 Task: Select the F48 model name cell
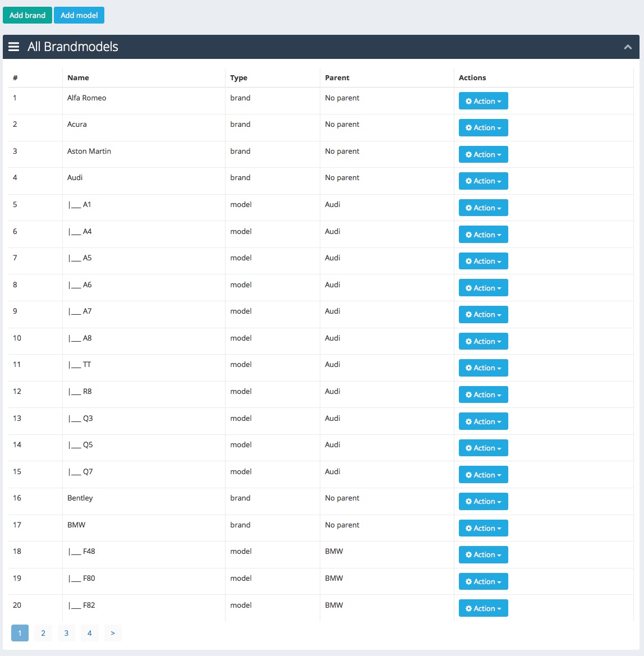pos(144,554)
